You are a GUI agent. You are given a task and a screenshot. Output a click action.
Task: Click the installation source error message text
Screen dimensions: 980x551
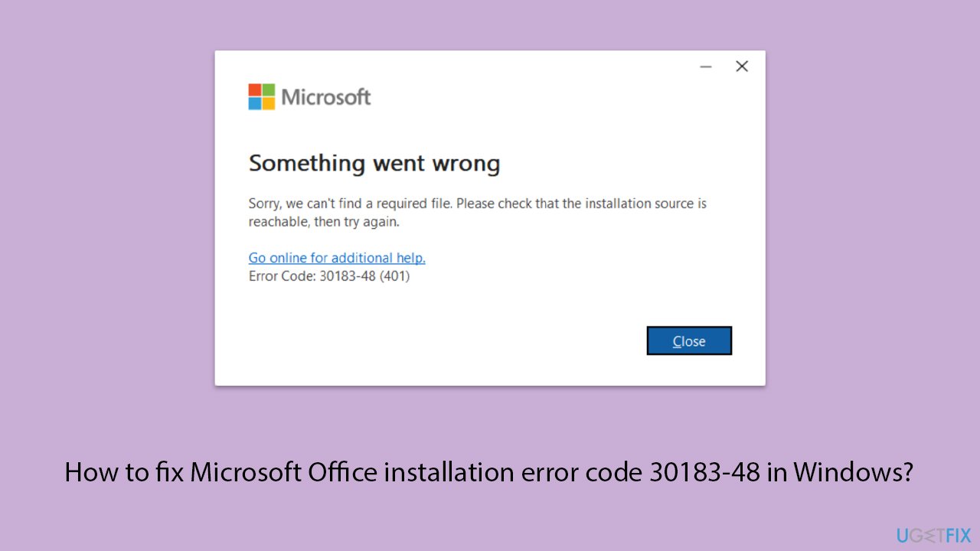tap(478, 212)
